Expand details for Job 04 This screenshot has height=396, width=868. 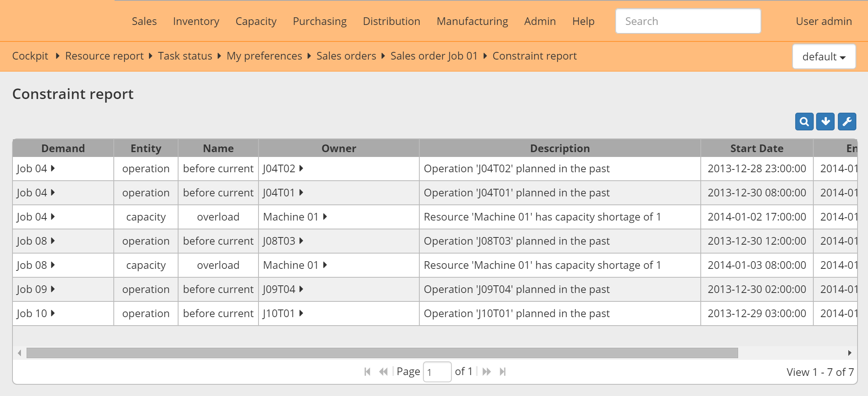(x=53, y=169)
